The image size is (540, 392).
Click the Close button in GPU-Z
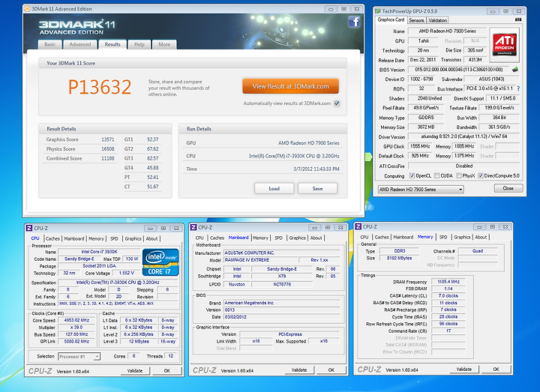(508, 188)
